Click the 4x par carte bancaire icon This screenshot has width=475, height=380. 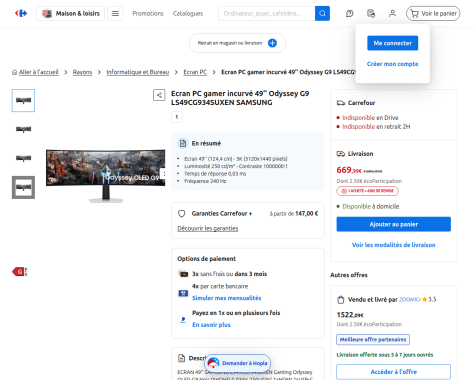point(183,293)
